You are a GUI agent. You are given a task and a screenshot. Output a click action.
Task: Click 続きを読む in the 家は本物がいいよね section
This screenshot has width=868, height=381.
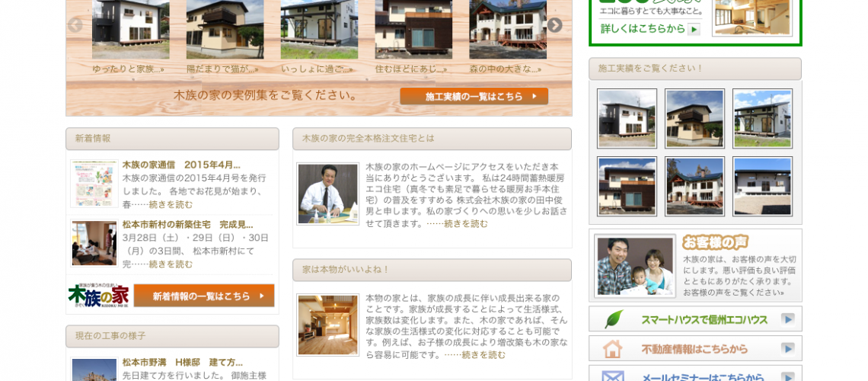[483, 355]
